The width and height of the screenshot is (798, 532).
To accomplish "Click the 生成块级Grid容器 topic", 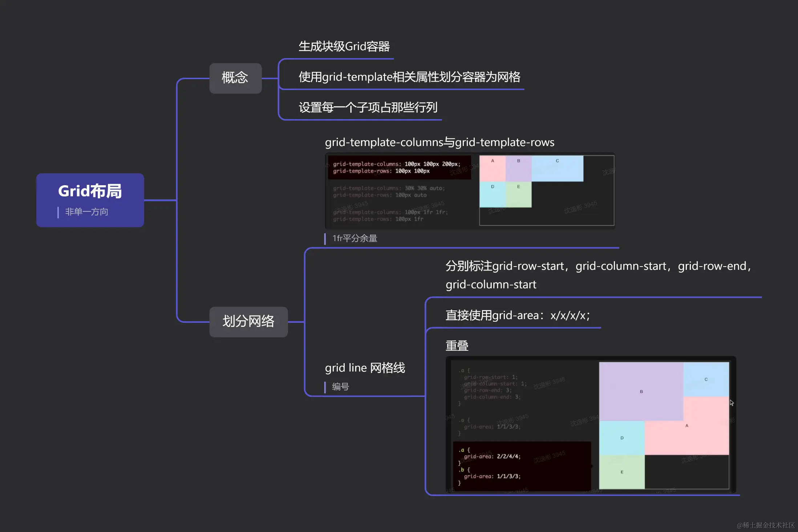I will pos(344,46).
